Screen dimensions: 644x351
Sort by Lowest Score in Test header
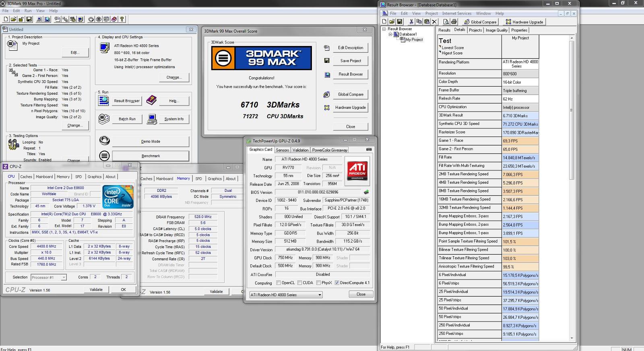click(x=452, y=48)
